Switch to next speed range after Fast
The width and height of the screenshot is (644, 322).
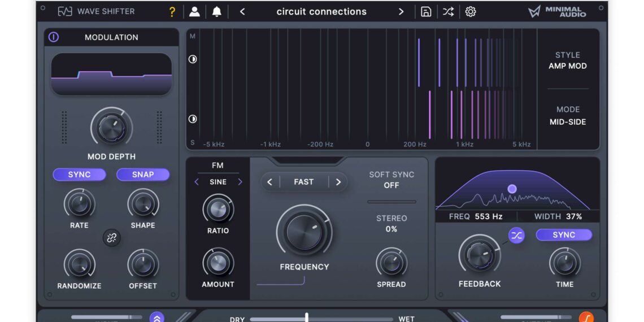[x=338, y=182]
